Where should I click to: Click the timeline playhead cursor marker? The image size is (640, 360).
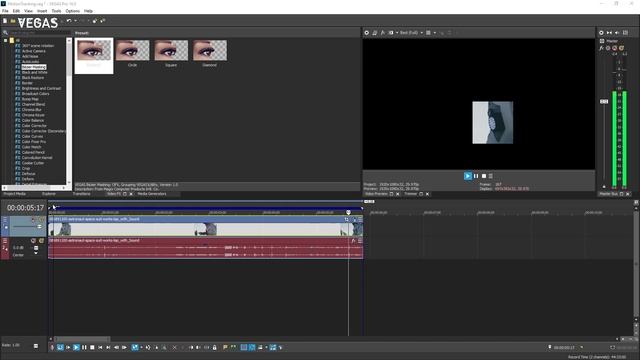(x=348, y=212)
